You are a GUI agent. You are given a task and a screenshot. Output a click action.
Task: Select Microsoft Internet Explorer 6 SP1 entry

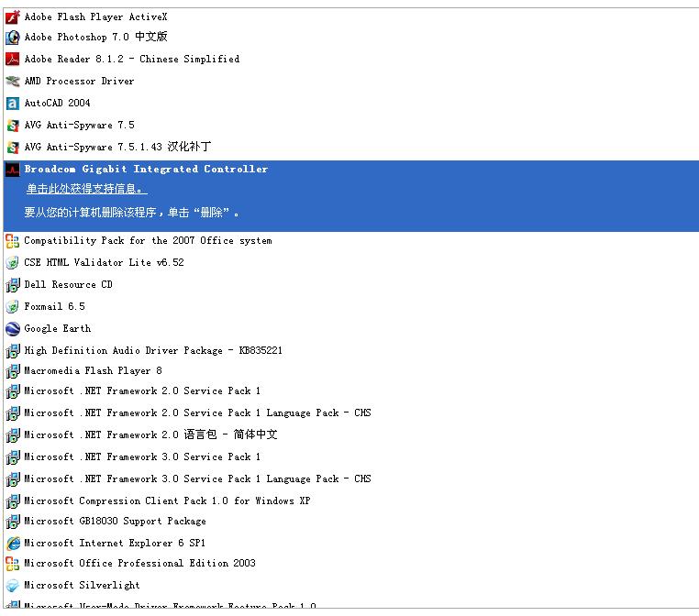115,543
